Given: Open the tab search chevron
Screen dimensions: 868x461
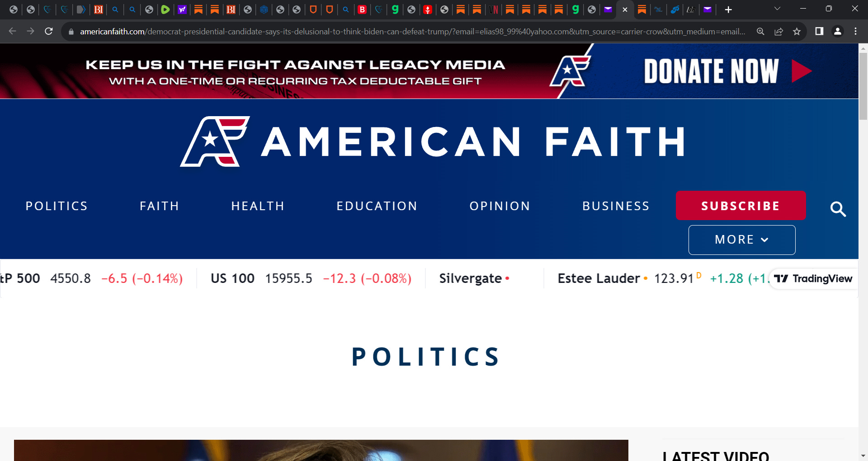Looking at the screenshot, I should [777, 9].
